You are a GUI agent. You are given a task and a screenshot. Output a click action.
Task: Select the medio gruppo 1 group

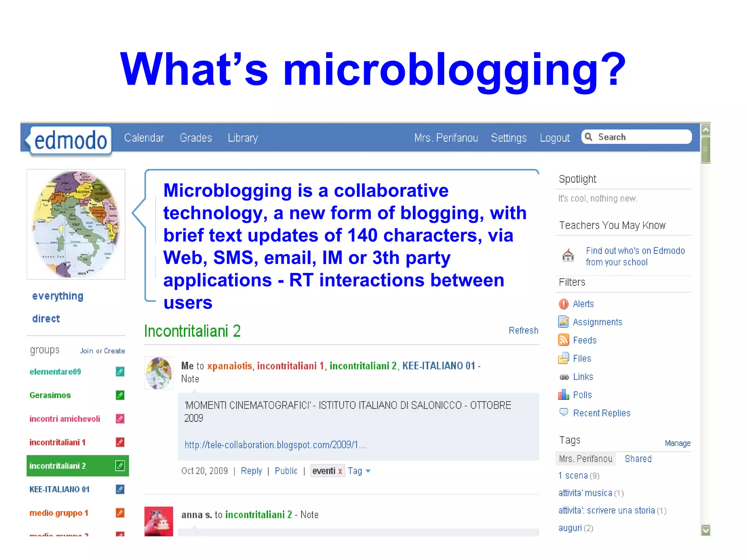pyautogui.click(x=59, y=513)
